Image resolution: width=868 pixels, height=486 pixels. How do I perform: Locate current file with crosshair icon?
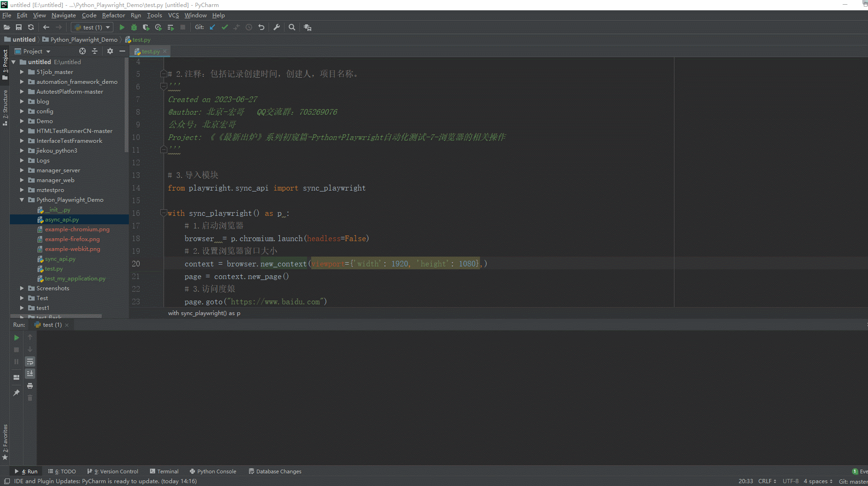point(82,51)
